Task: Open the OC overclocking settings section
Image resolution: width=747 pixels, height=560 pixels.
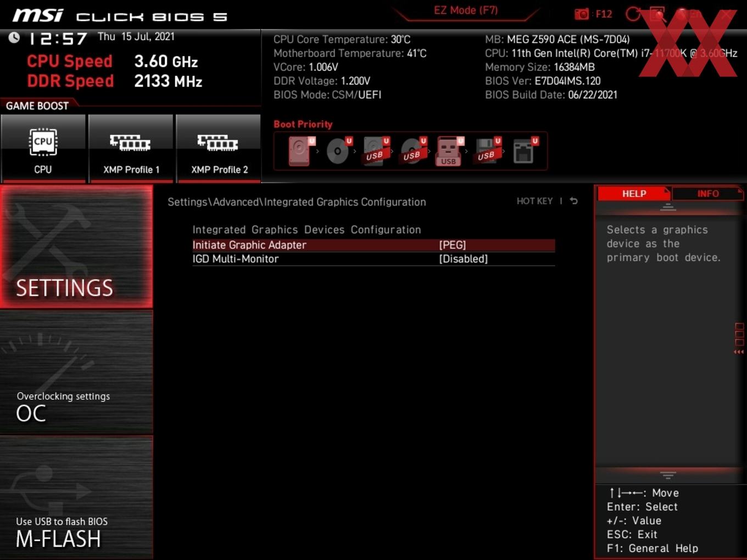Action: point(76,373)
